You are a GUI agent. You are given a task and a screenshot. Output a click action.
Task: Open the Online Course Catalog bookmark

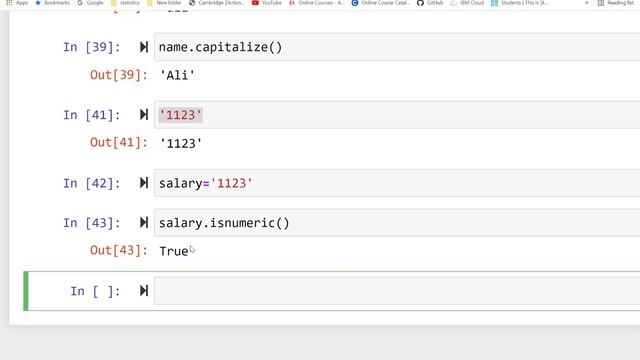(380, 3)
